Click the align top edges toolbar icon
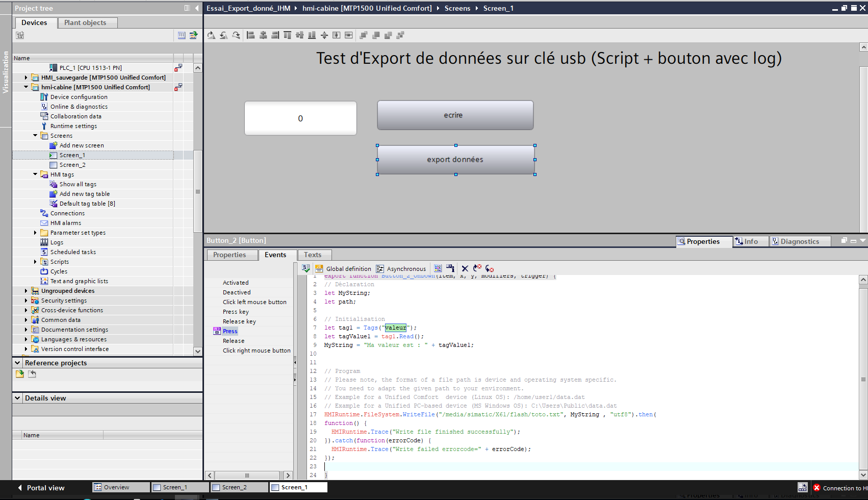Viewport: 868px width, 500px height. [288, 35]
